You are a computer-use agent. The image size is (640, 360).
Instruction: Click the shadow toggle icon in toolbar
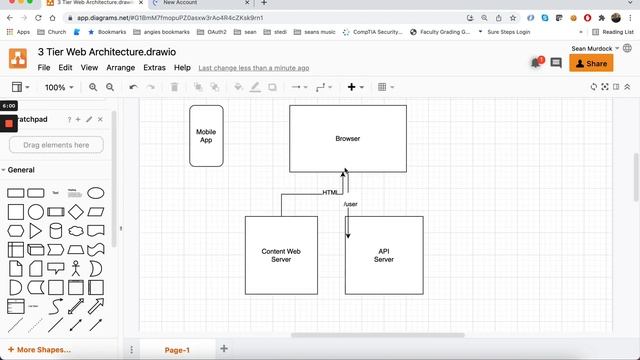point(272,87)
